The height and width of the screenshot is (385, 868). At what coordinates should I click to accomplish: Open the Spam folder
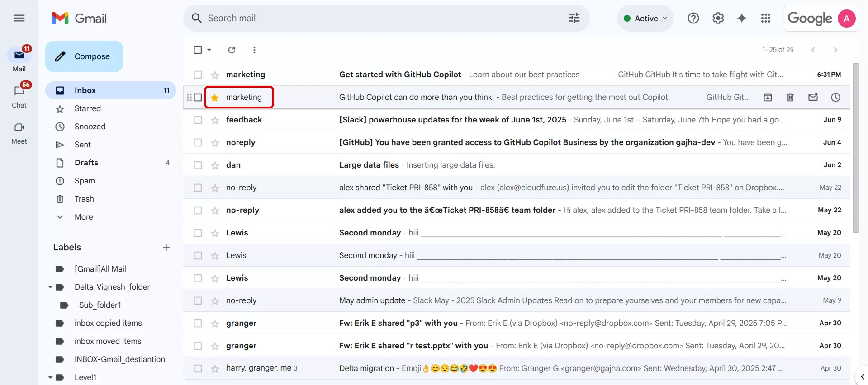coord(111,181)
